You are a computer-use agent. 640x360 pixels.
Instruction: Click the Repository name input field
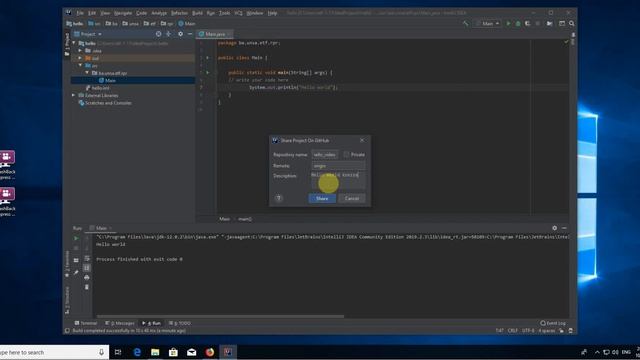[x=325, y=154]
